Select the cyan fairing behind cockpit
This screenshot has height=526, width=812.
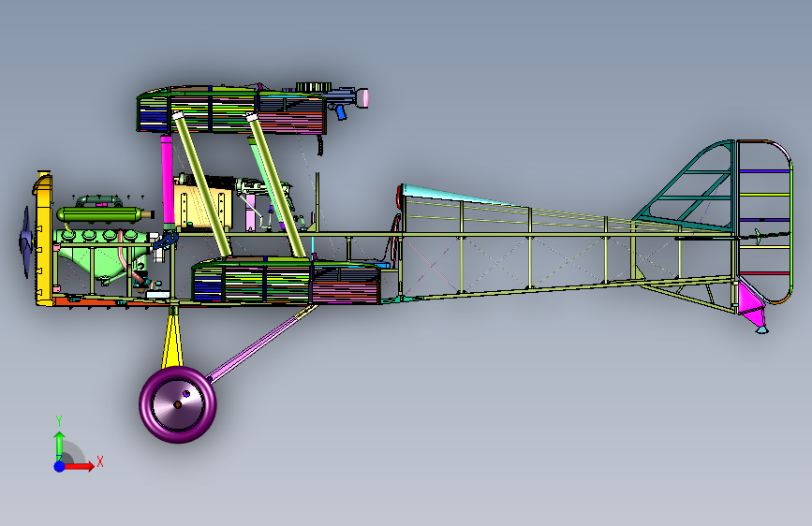[x=461, y=197]
